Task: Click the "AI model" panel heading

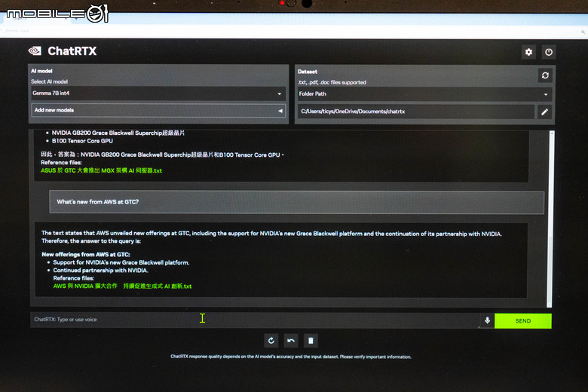Action: pos(41,71)
